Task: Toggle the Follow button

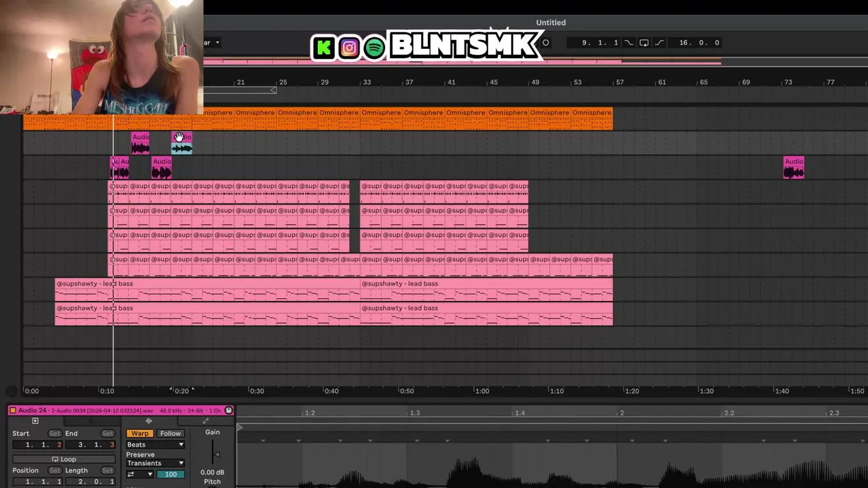Action: coord(170,433)
